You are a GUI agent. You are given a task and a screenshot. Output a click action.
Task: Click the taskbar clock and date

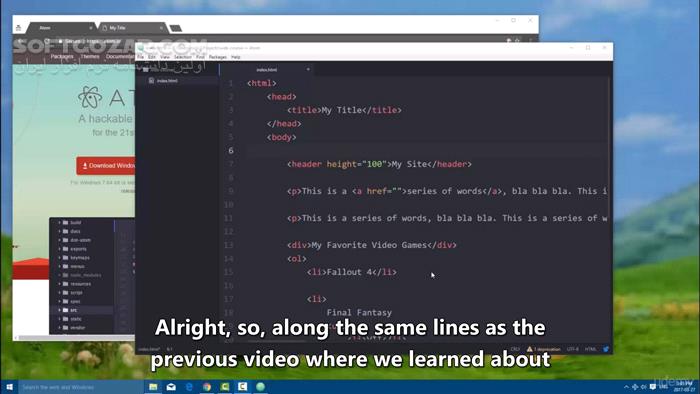(684, 387)
